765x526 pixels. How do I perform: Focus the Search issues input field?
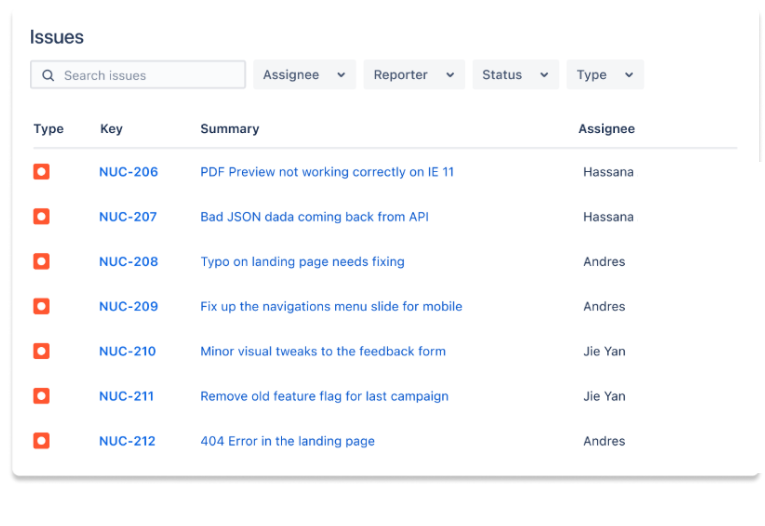click(138, 75)
